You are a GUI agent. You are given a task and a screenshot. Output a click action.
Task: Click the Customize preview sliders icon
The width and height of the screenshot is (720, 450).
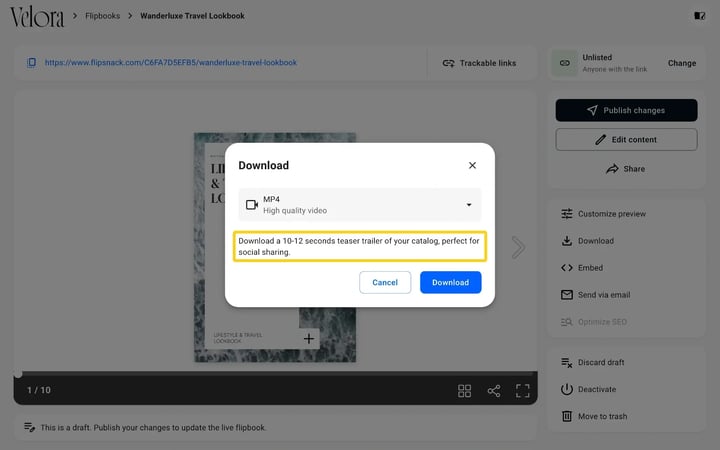pyautogui.click(x=567, y=214)
